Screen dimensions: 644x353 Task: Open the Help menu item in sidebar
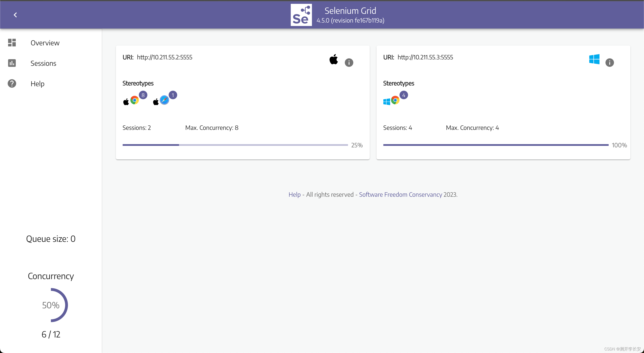(51, 83)
